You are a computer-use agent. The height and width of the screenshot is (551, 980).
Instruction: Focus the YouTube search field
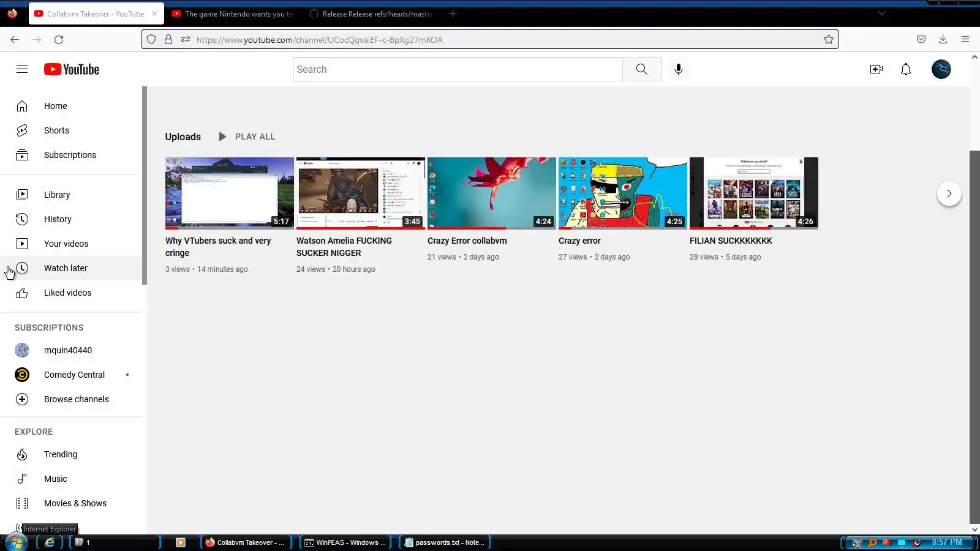tap(458, 69)
